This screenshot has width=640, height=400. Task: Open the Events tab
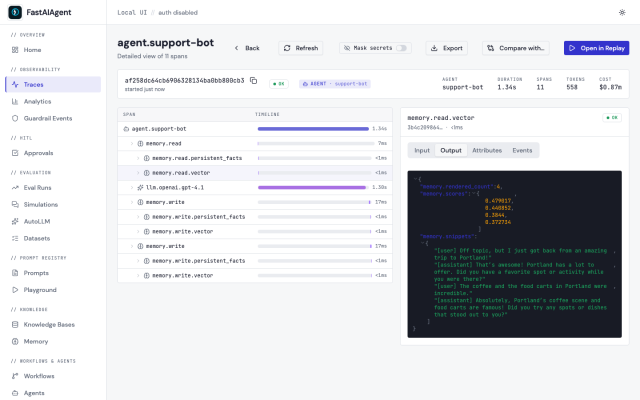(x=522, y=151)
